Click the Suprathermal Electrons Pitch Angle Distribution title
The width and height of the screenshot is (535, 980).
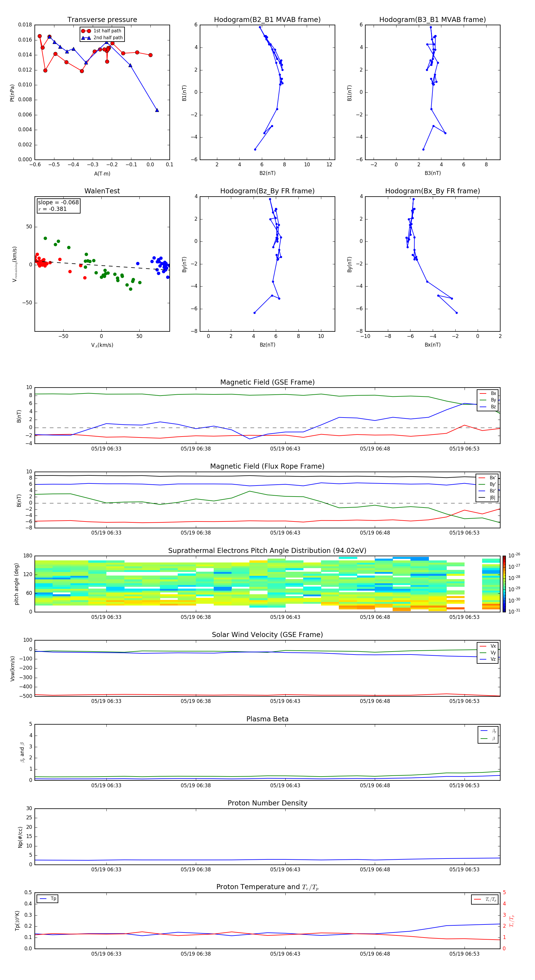click(267, 551)
